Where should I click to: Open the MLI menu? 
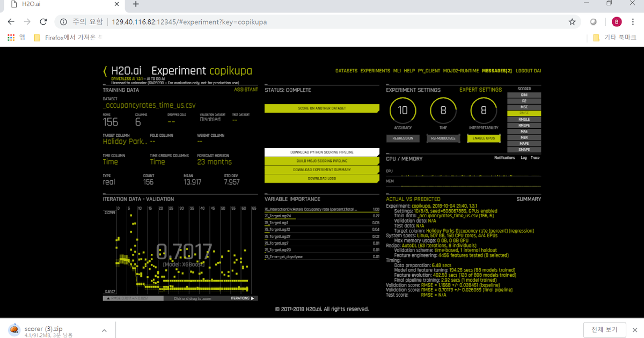click(x=397, y=71)
